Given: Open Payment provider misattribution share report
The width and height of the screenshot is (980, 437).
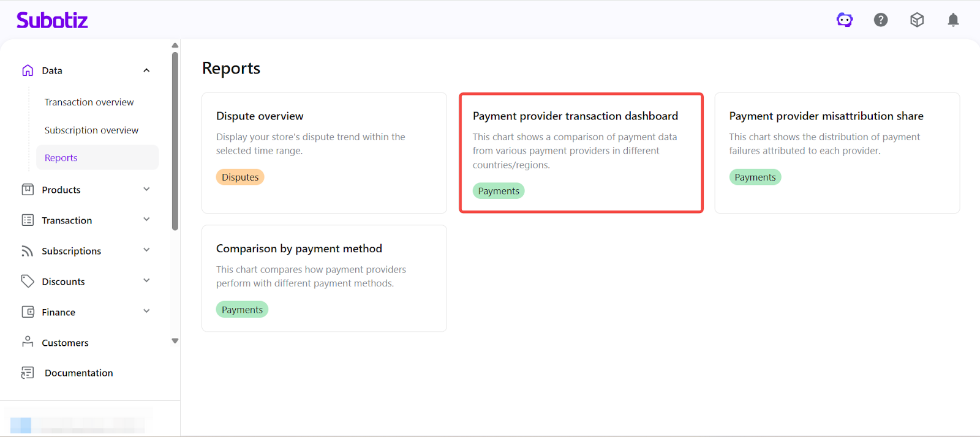Looking at the screenshot, I should point(837,153).
